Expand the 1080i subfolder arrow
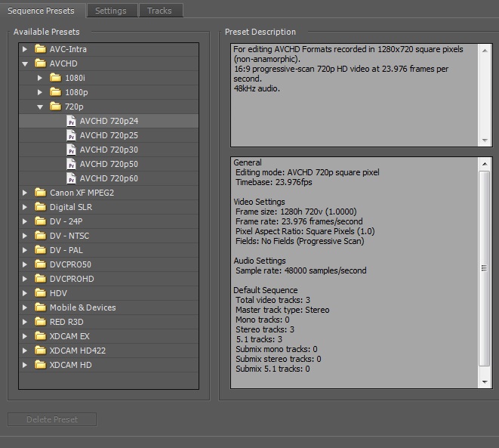The width and height of the screenshot is (499, 448). pyautogui.click(x=40, y=78)
